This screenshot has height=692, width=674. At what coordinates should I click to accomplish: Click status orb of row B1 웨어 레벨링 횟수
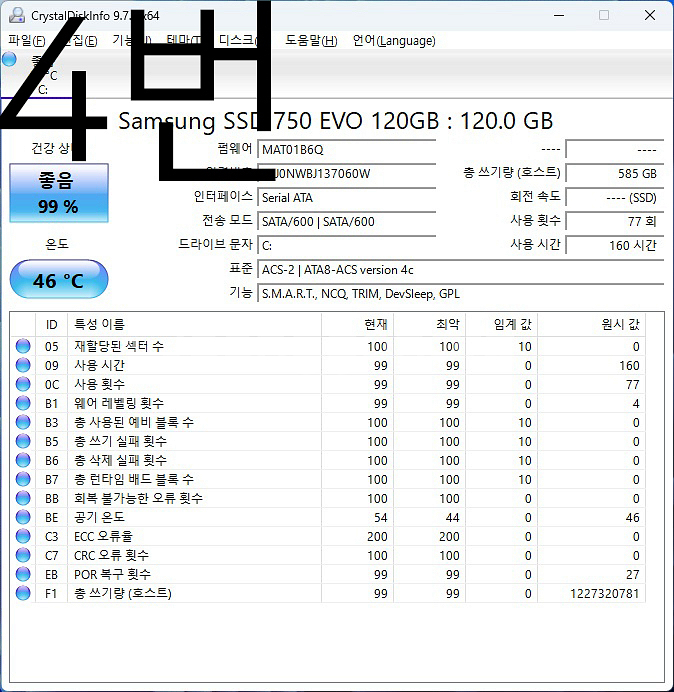[23, 403]
